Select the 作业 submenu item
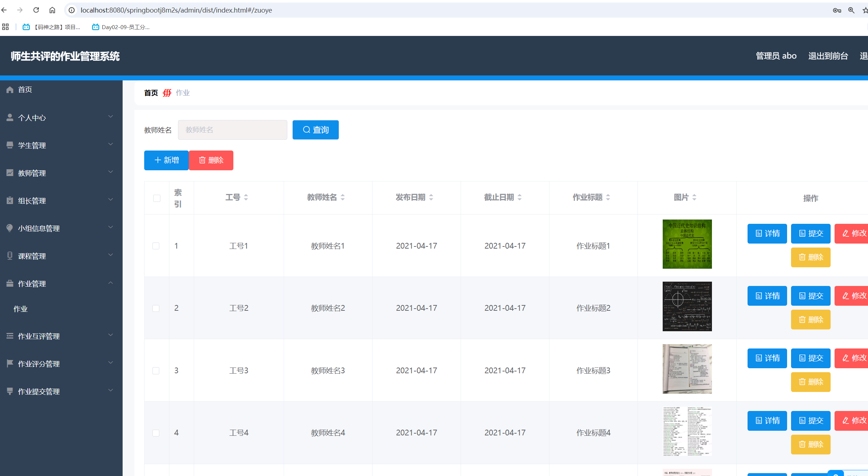Screen dimensions: 868x476 (x=20, y=309)
